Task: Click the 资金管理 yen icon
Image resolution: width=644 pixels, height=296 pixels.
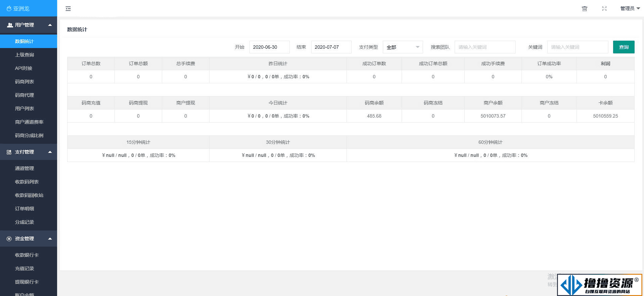Action: pos(9,239)
